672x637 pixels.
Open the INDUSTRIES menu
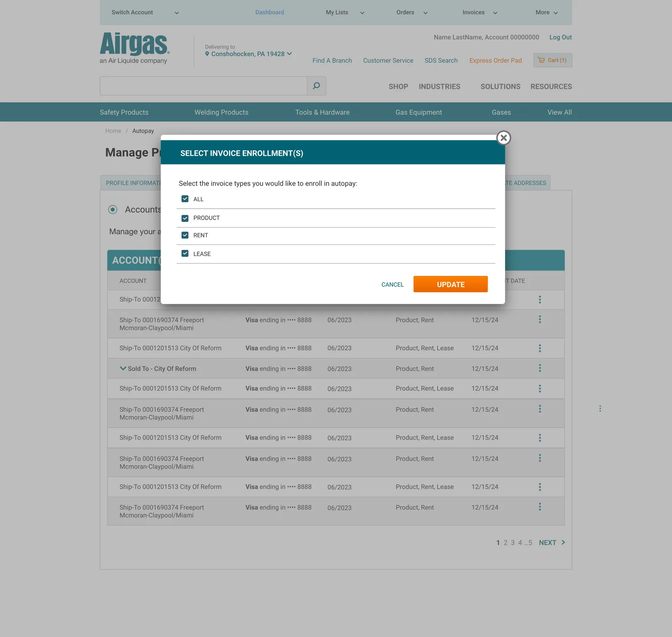click(x=439, y=87)
